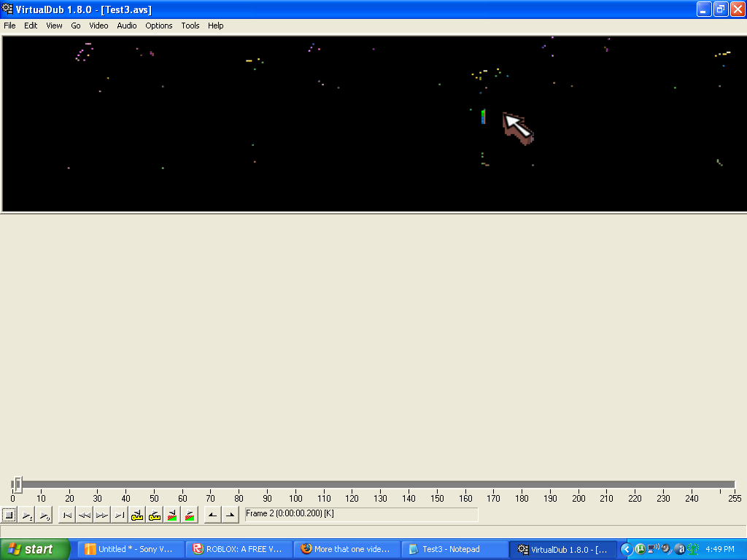Open the Audio menu

[127, 26]
